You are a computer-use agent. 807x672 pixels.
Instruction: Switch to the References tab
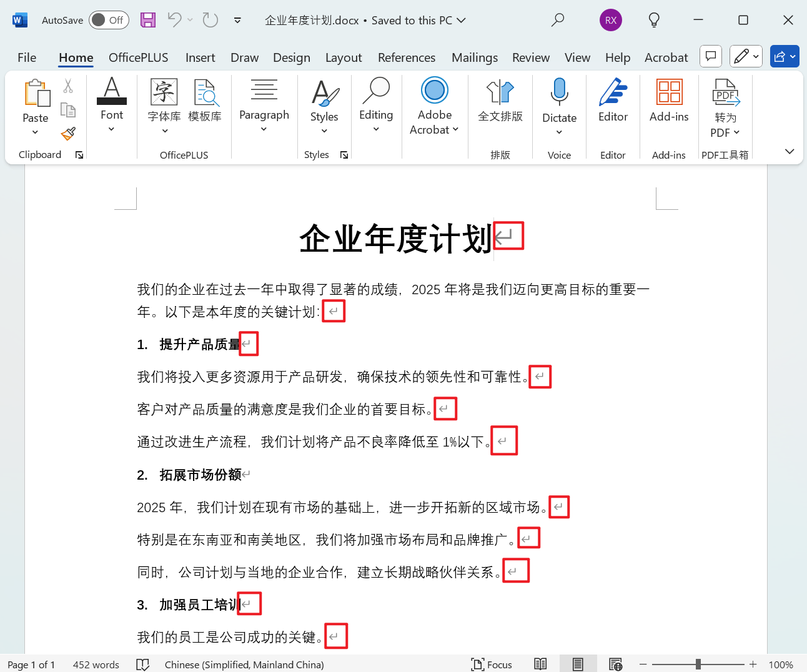point(407,57)
